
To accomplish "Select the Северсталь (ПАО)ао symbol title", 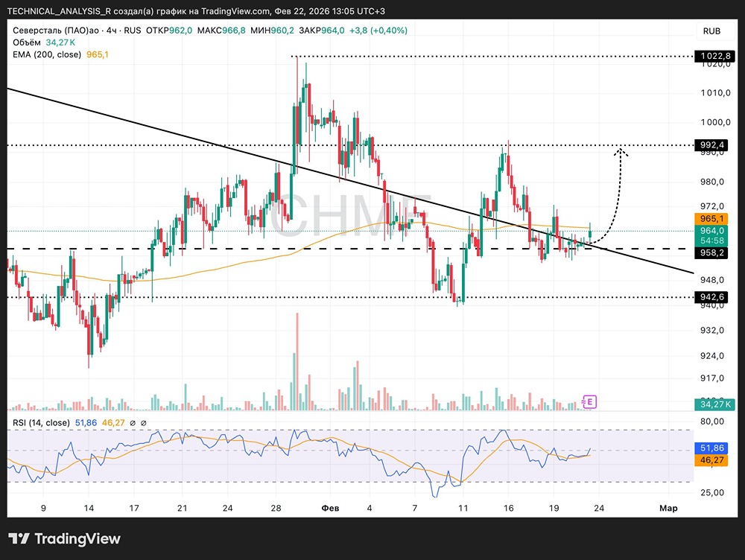I will [56, 31].
